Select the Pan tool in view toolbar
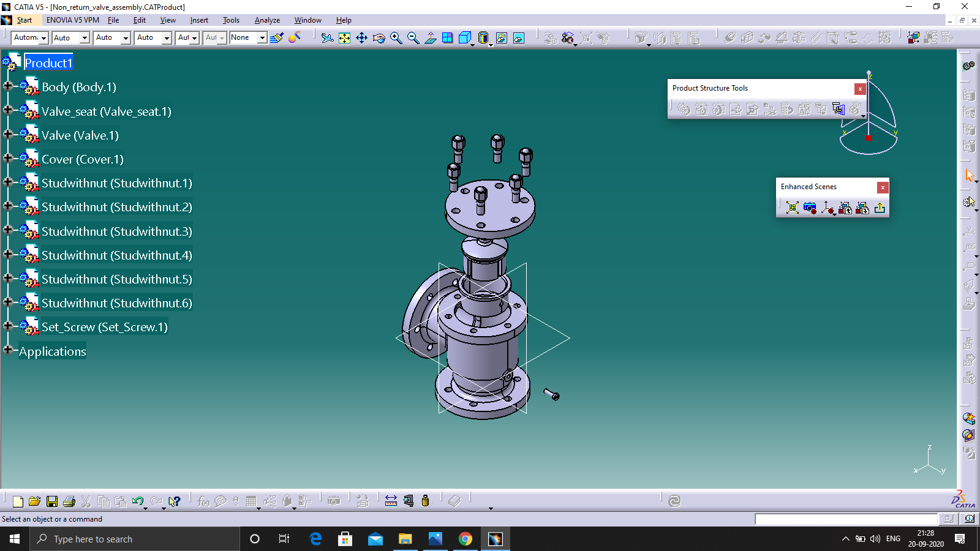The width and height of the screenshot is (980, 551). pos(362,38)
